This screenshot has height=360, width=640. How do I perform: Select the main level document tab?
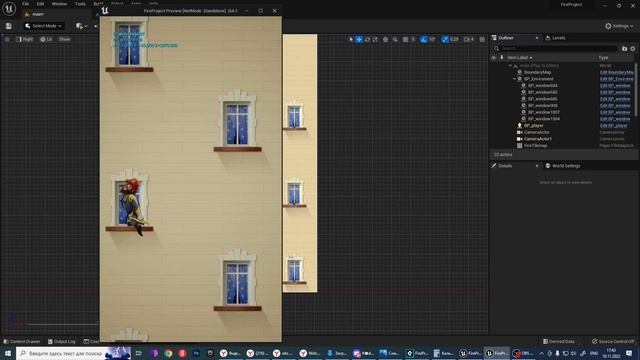[38, 14]
